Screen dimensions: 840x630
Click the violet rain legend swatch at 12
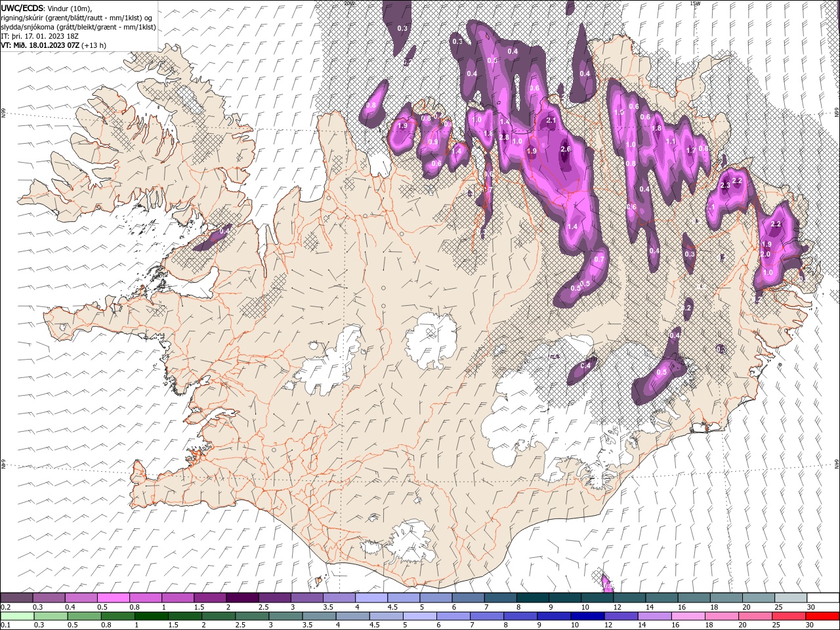click(621, 616)
